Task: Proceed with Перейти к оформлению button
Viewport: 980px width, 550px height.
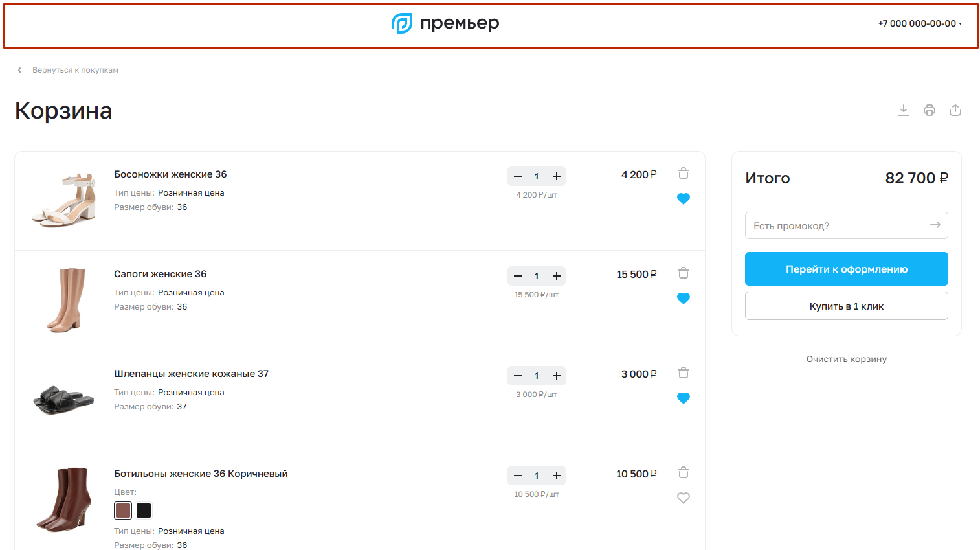Action: pyautogui.click(x=847, y=269)
